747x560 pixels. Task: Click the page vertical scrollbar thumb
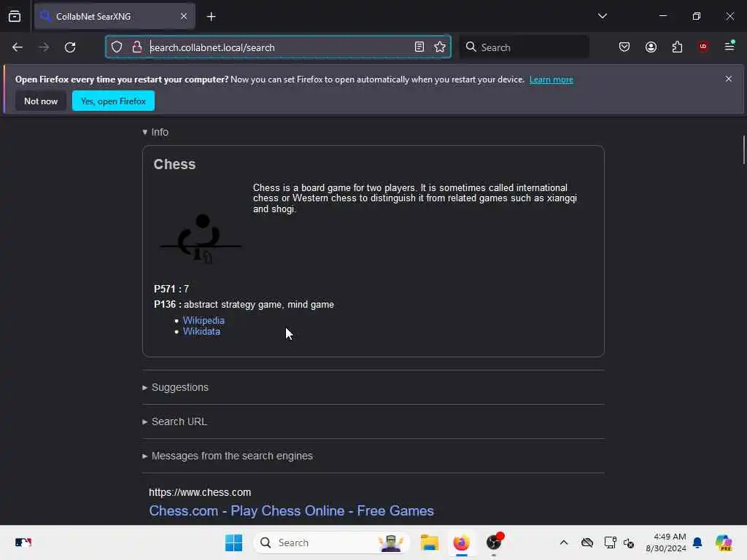tap(743, 150)
